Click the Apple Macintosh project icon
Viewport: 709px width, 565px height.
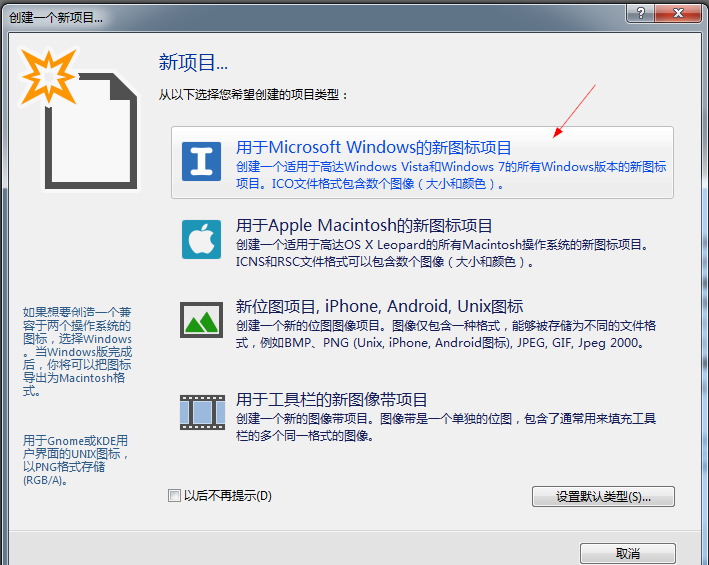click(x=201, y=239)
